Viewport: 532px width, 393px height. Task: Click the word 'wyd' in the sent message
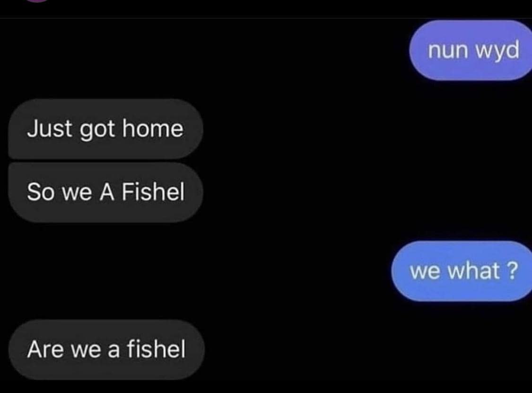tap(497, 51)
